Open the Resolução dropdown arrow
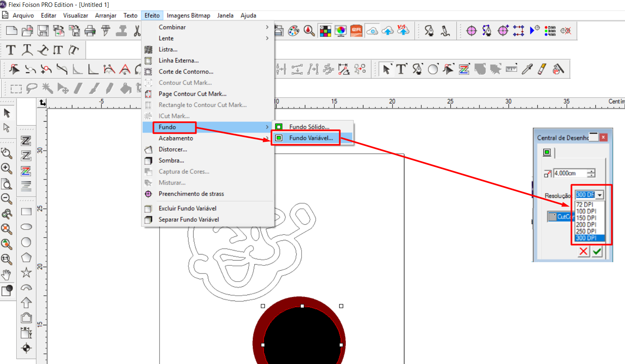 click(x=600, y=195)
